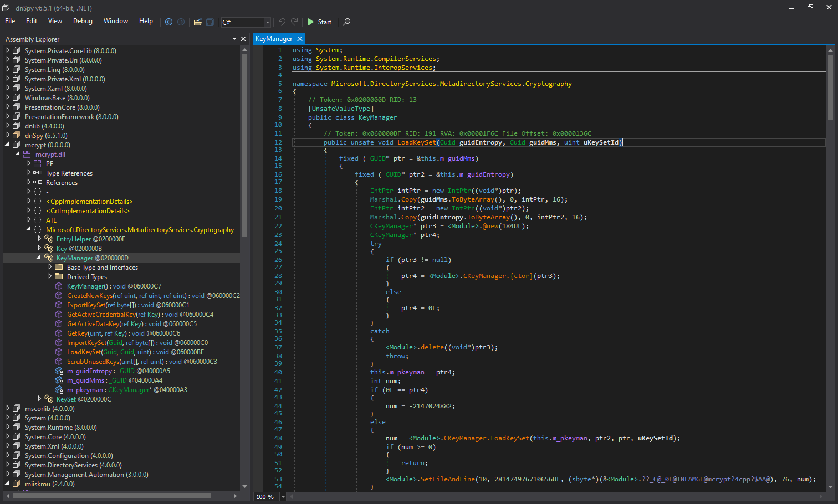838x504 pixels.
Task: Click the LoadKeySet method icon in tree
Action: (59, 352)
